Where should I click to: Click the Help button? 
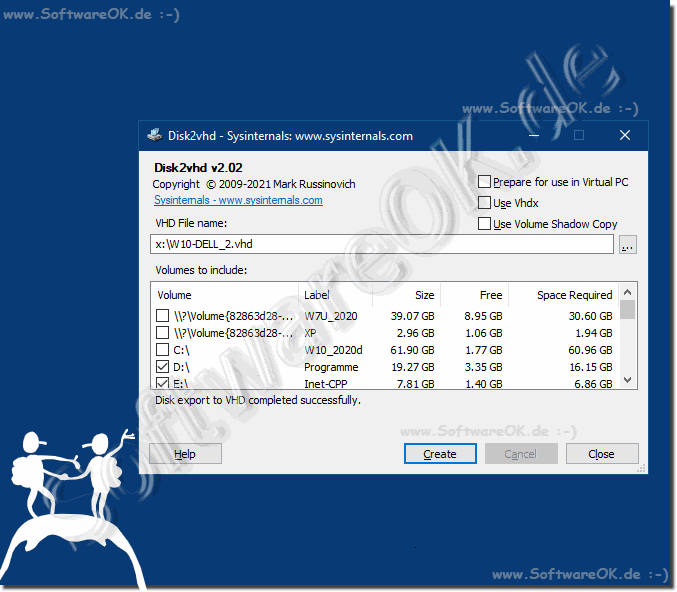185,454
